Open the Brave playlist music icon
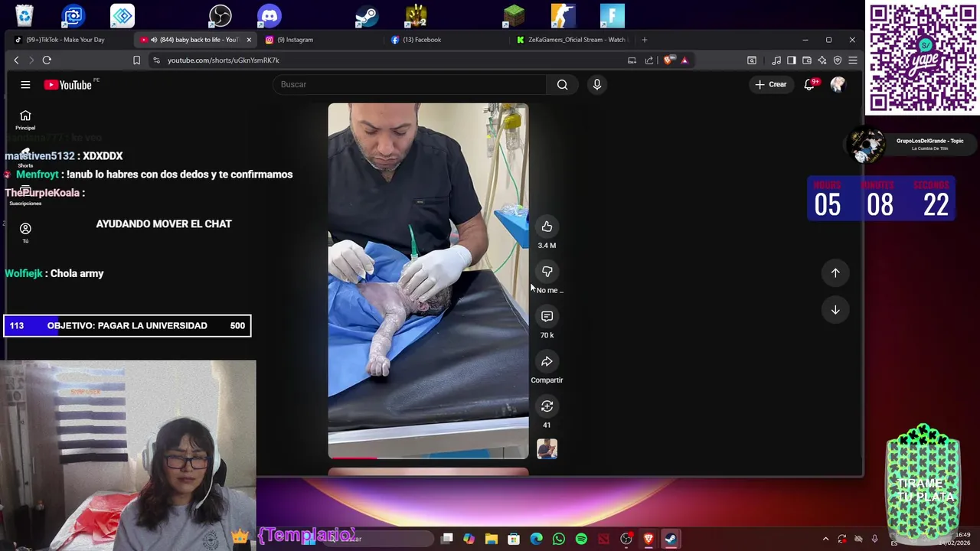 pos(776,60)
